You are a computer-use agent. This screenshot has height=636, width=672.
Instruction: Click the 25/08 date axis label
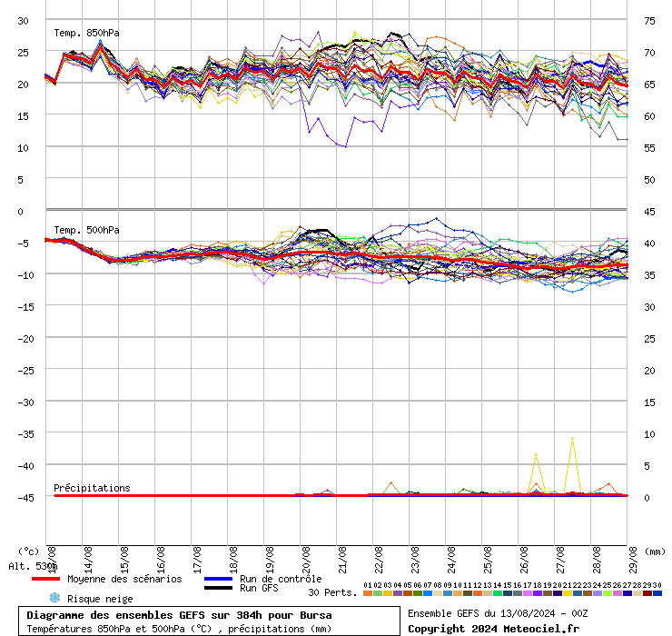click(x=488, y=560)
